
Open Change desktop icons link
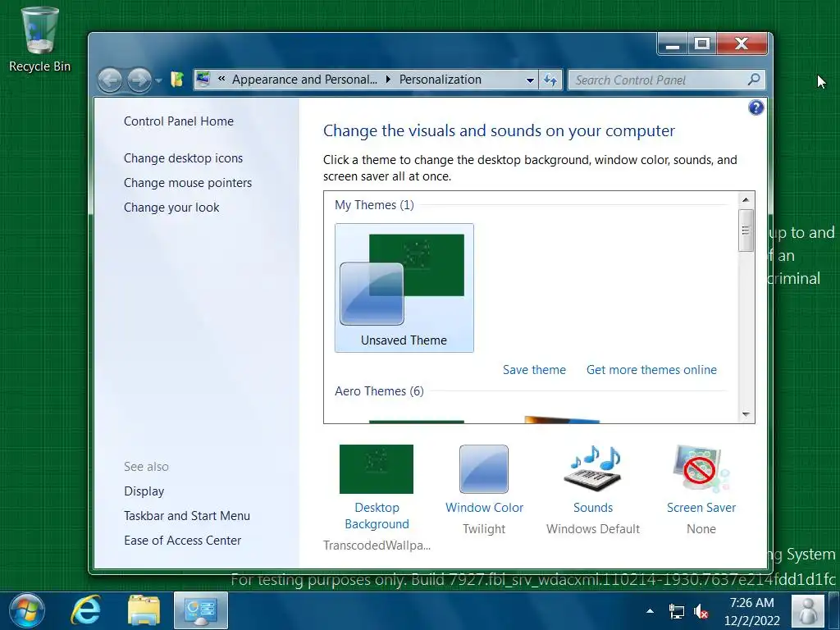183,158
